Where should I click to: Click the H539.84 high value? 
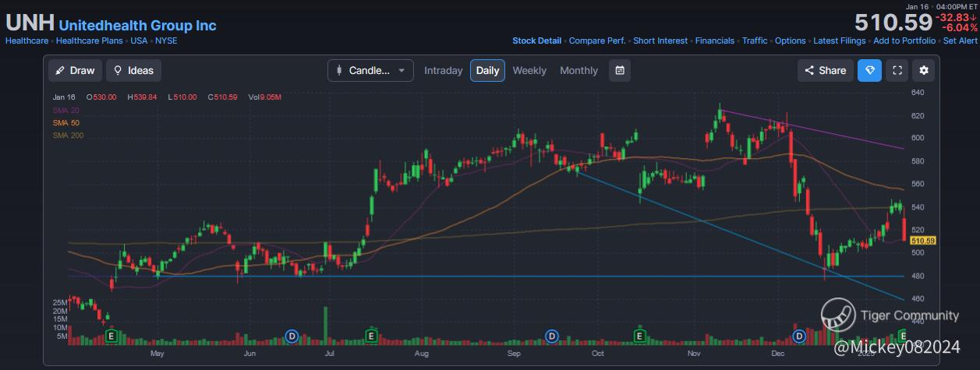(142, 97)
